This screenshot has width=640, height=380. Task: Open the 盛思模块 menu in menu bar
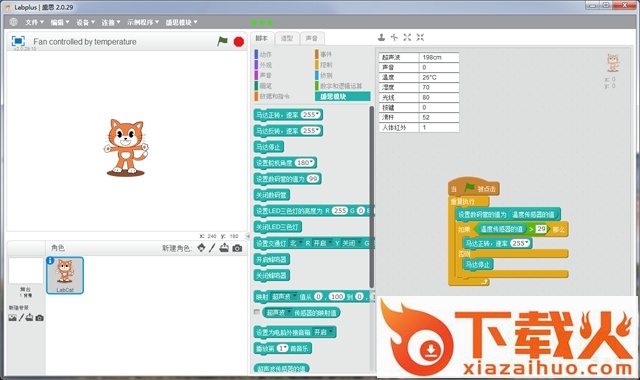181,22
